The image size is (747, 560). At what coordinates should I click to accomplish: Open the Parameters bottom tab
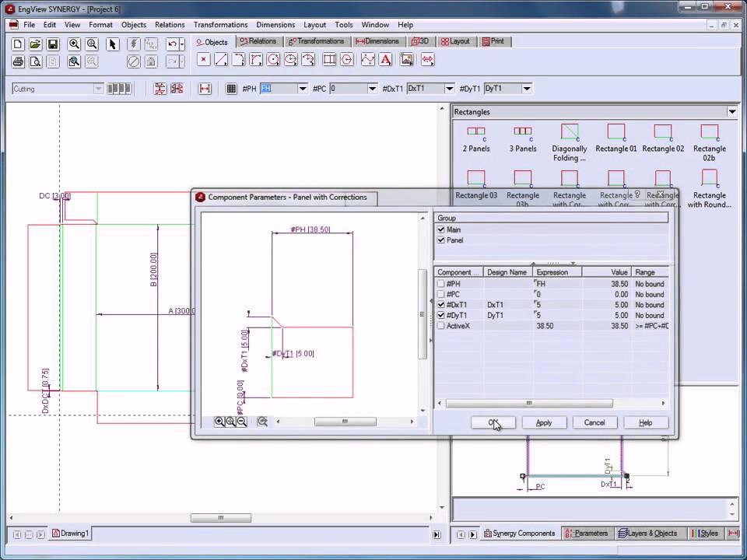coord(587,534)
